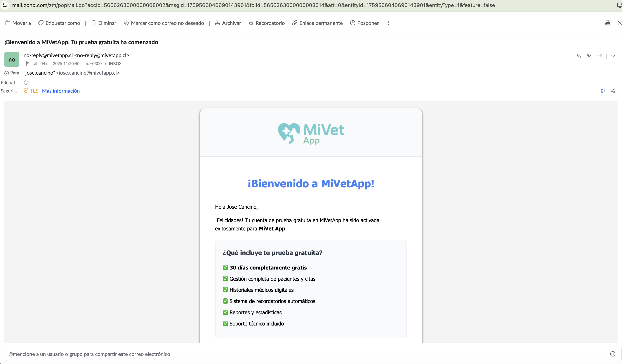Expand the message options chevron on the right
The image size is (622, 364).
pyautogui.click(x=613, y=56)
